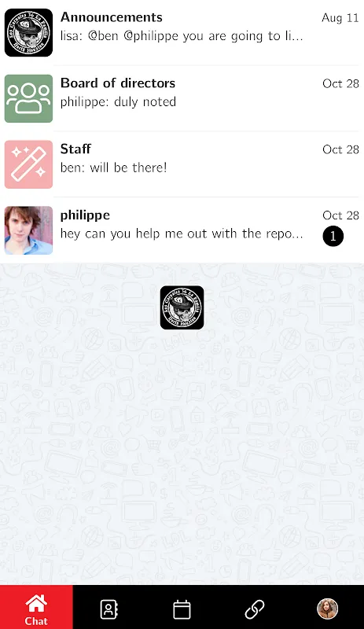Tap "ben: will be there!" preview

[113, 167]
